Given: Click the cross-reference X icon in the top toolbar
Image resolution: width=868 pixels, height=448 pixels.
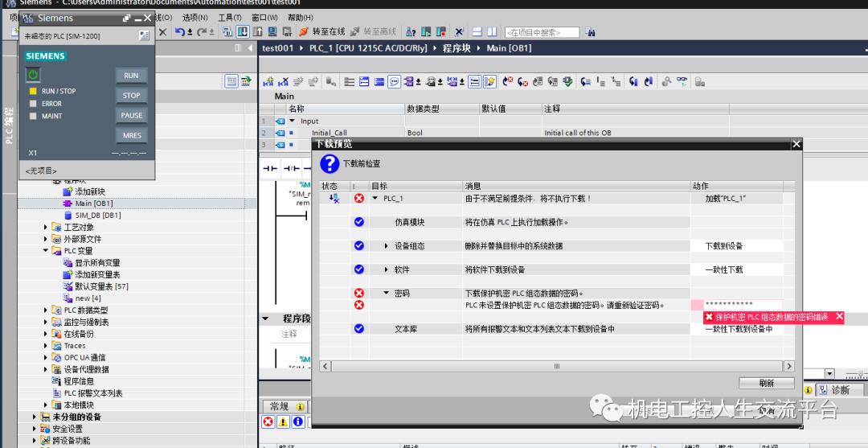Looking at the screenshot, I should coord(459,32).
